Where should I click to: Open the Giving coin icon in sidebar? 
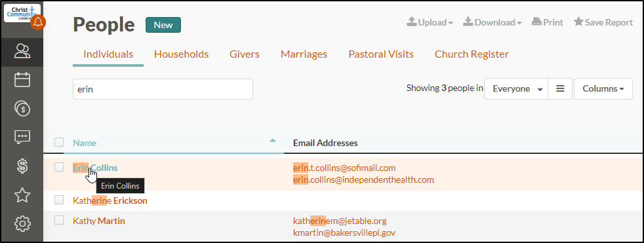(x=22, y=109)
